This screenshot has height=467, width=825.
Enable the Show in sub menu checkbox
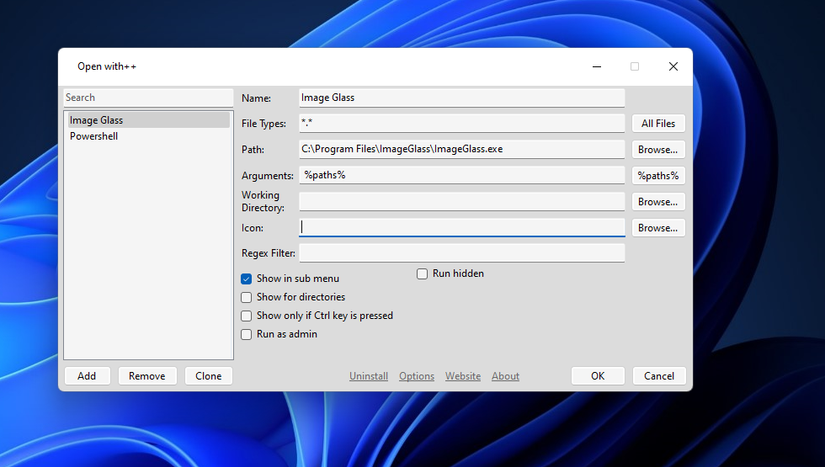(x=246, y=279)
